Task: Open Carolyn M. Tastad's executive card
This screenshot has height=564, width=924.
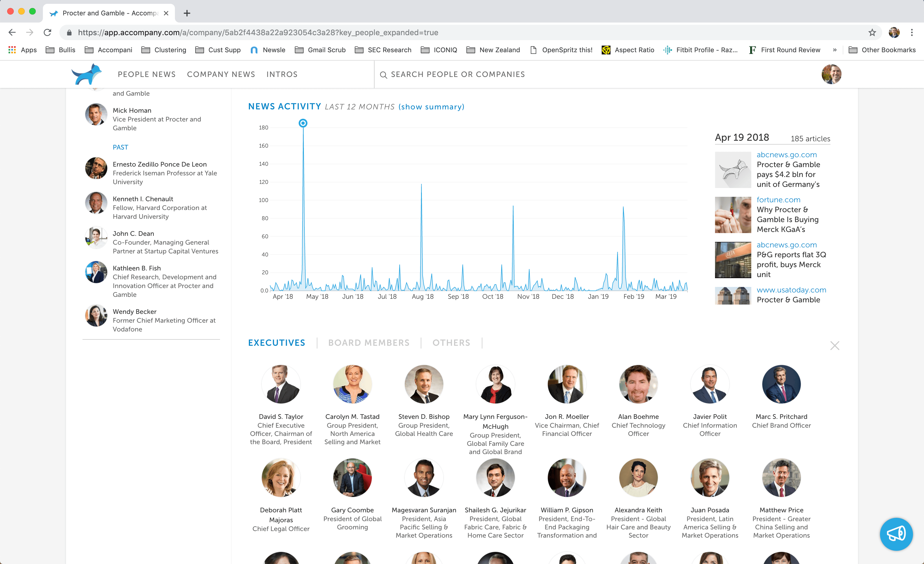Action: 352,405
